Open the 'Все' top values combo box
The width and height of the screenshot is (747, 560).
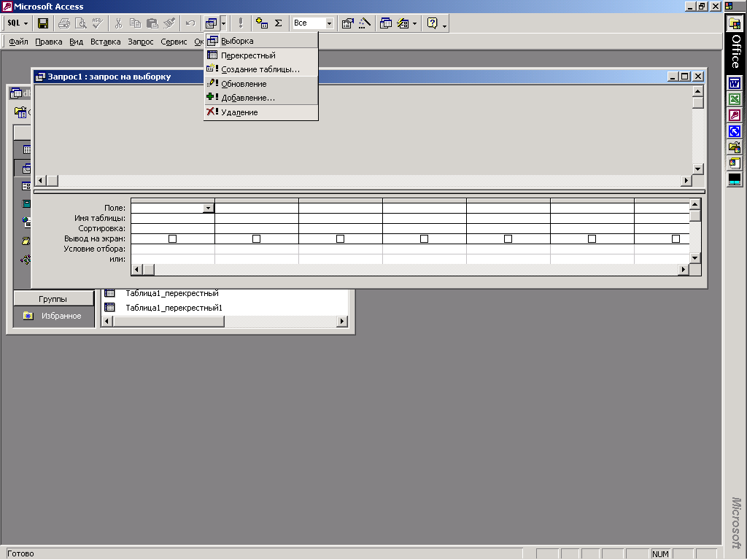(x=312, y=23)
